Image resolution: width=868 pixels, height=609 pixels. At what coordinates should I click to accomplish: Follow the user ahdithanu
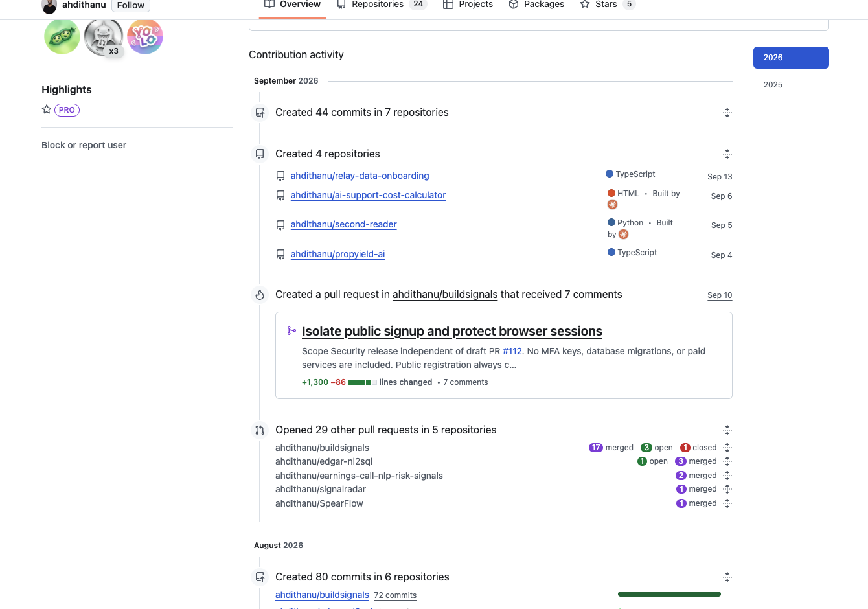coord(131,6)
